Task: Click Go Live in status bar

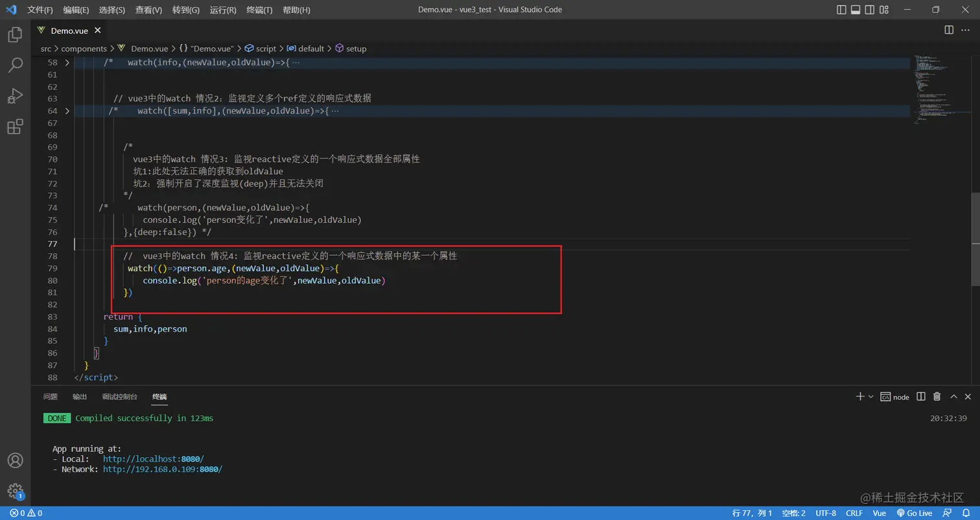Action: pyautogui.click(x=914, y=513)
